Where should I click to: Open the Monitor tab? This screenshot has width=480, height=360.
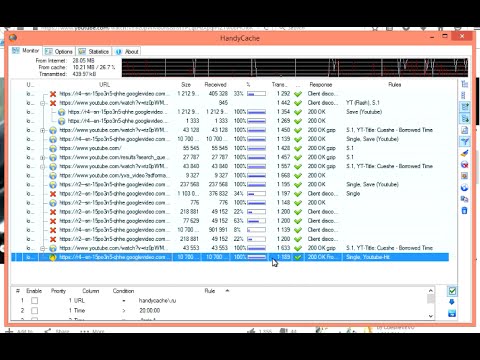tap(26, 51)
